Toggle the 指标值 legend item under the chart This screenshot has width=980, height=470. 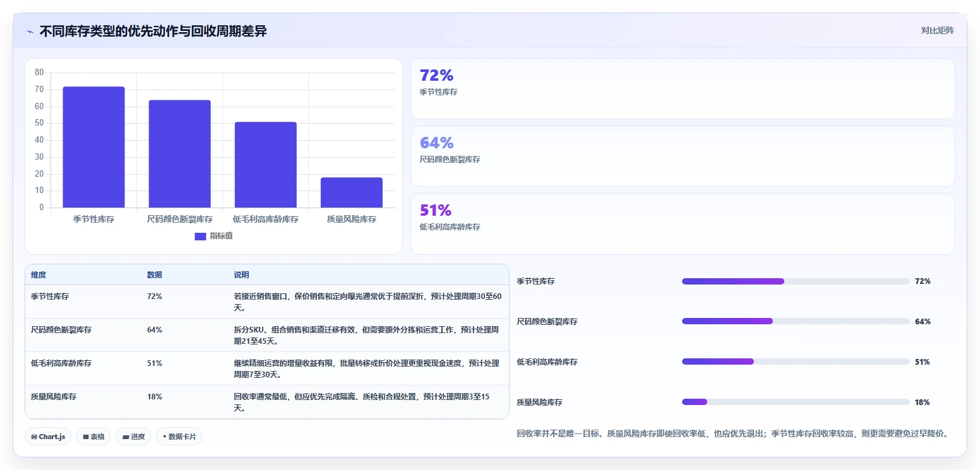coord(213,236)
